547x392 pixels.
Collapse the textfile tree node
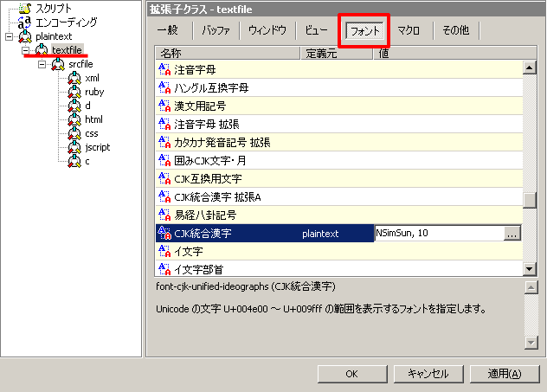coord(25,50)
